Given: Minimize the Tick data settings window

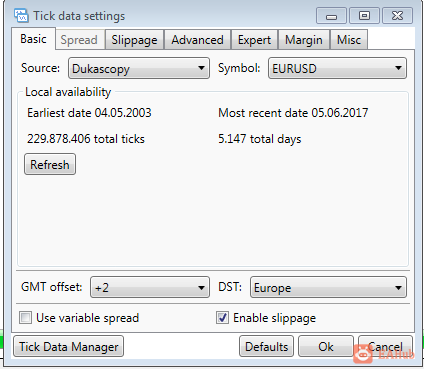Looking at the screenshot, I should [x=331, y=16].
